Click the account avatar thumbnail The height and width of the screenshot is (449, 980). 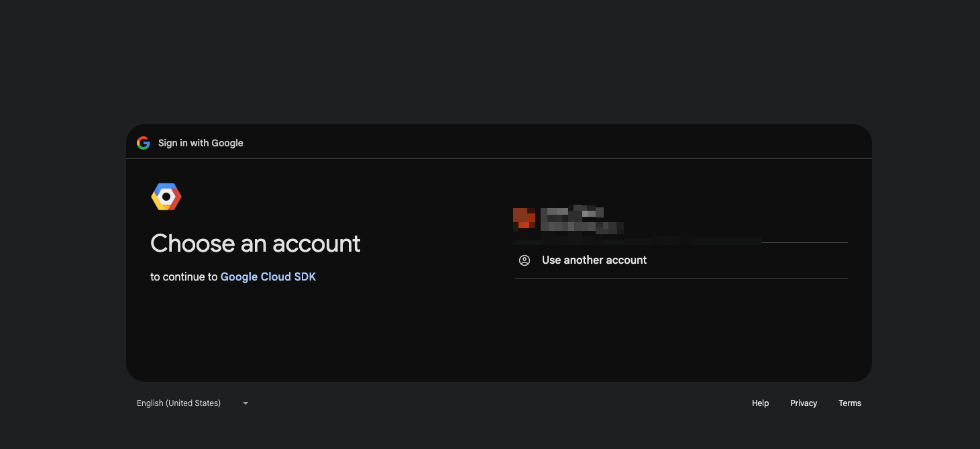[x=525, y=219]
